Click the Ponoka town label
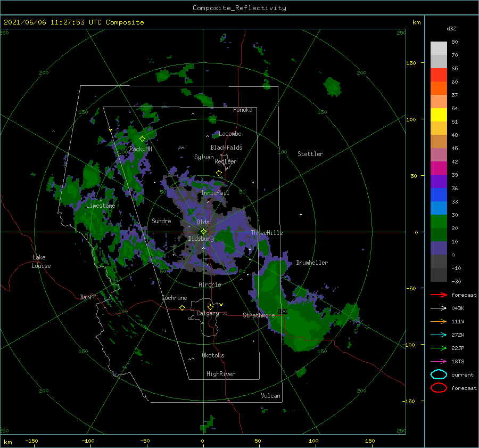The height and width of the screenshot is (448, 479). pyautogui.click(x=243, y=110)
